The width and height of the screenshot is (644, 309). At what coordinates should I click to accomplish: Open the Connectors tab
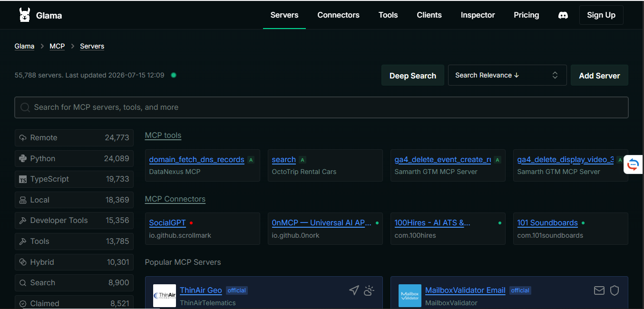click(339, 15)
